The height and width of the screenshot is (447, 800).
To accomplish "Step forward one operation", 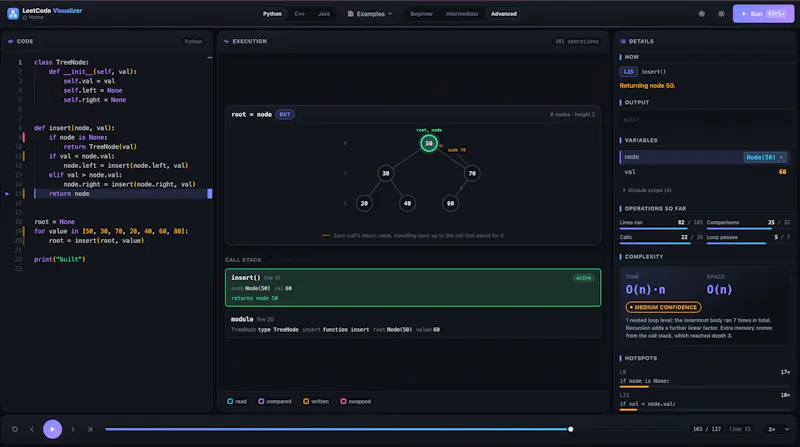I will (73, 429).
